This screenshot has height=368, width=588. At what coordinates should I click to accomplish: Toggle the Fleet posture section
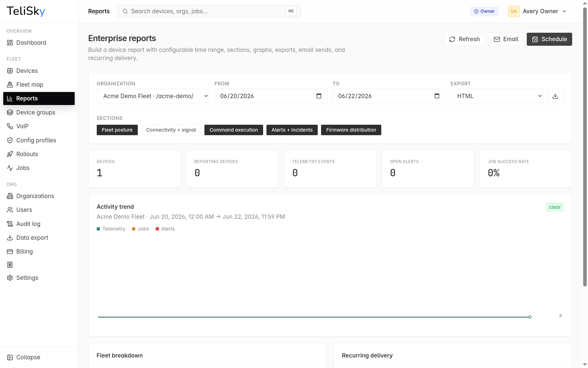tap(117, 130)
